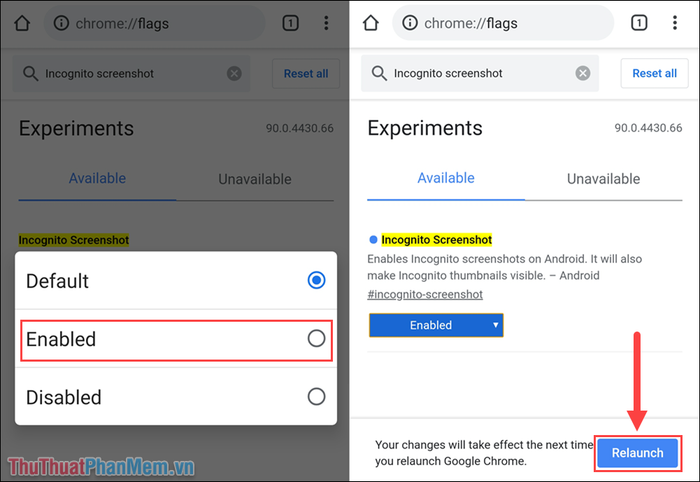This screenshot has width=700, height=482.
Task: Open the #incognito-screenshot link
Action: point(425,295)
